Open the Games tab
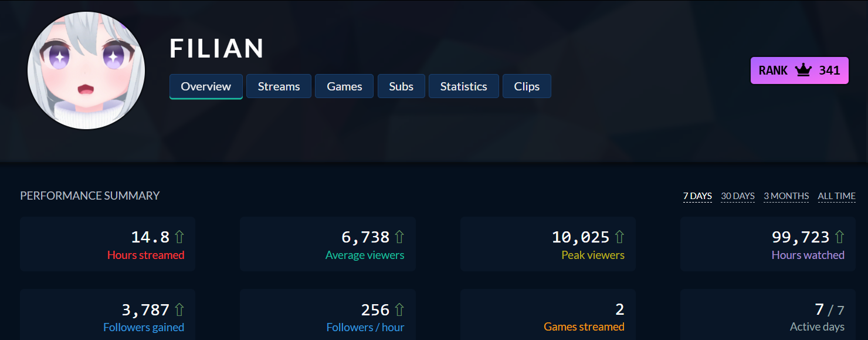This screenshot has height=340, width=868. click(344, 86)
